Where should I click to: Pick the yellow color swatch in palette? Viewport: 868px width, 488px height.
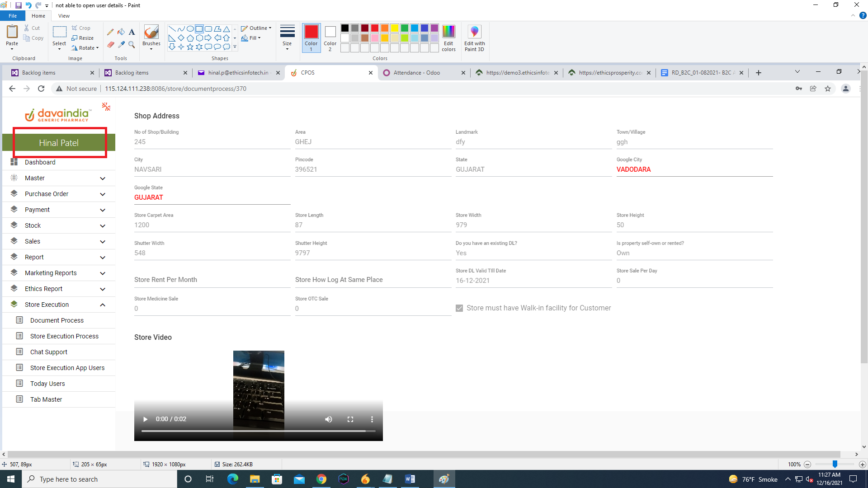pos(395,28)
